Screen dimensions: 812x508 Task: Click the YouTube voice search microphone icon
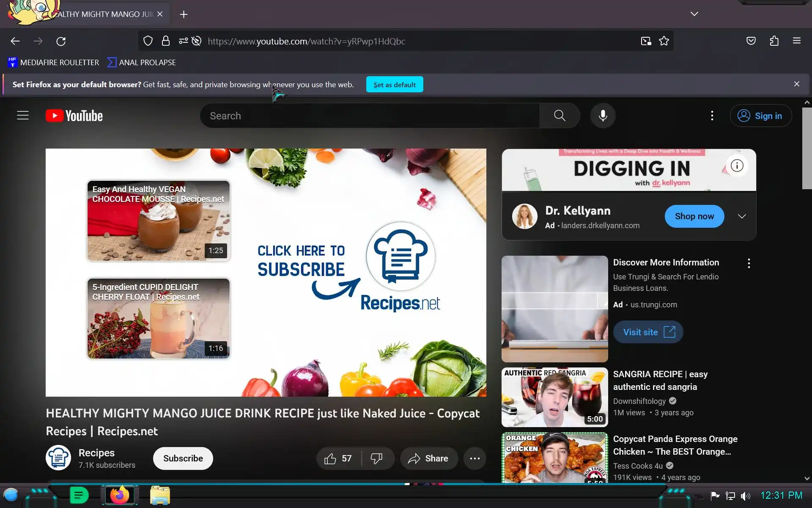point(603,116)
